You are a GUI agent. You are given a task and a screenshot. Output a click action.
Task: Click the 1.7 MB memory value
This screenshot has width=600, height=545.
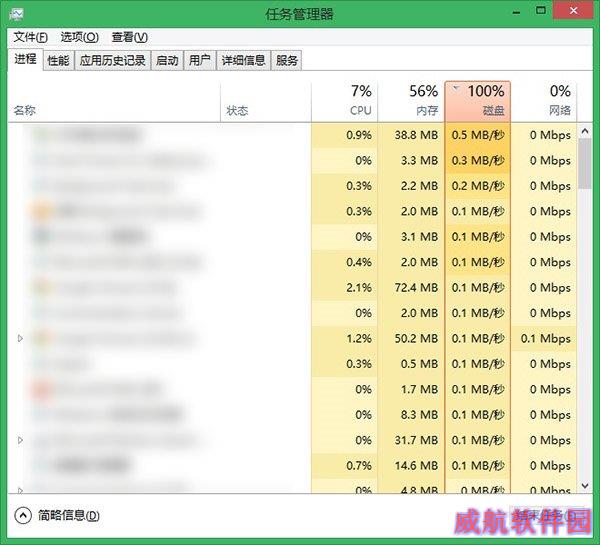tap(419, 389)
